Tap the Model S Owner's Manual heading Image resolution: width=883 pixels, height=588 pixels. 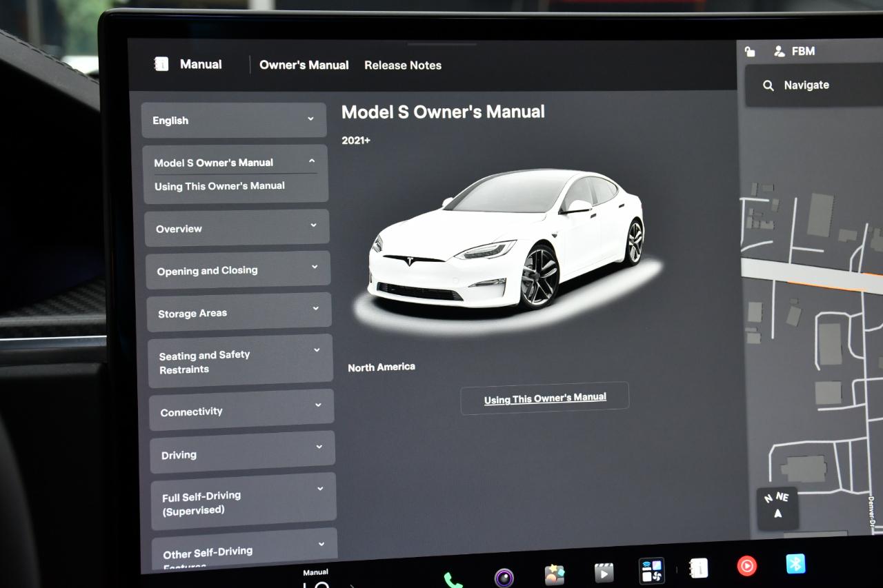point(443,112)
